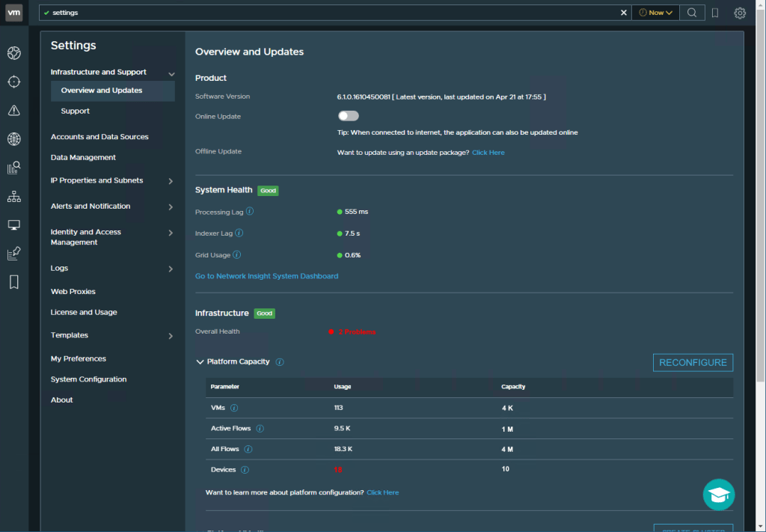Viewport: 766px width, 532px height.
Task: Click the graduation cap help button
Action: click(719, 495)
